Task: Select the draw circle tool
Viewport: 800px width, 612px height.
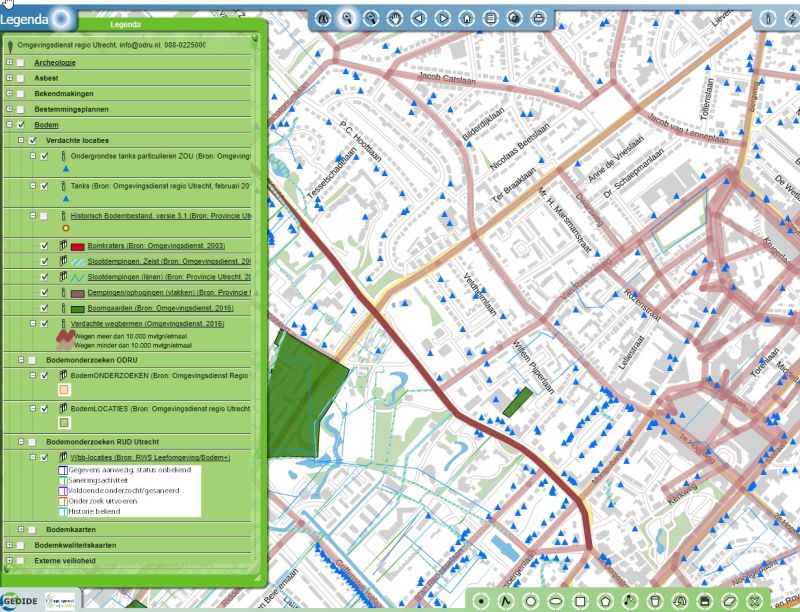Action: pos(531,601)
